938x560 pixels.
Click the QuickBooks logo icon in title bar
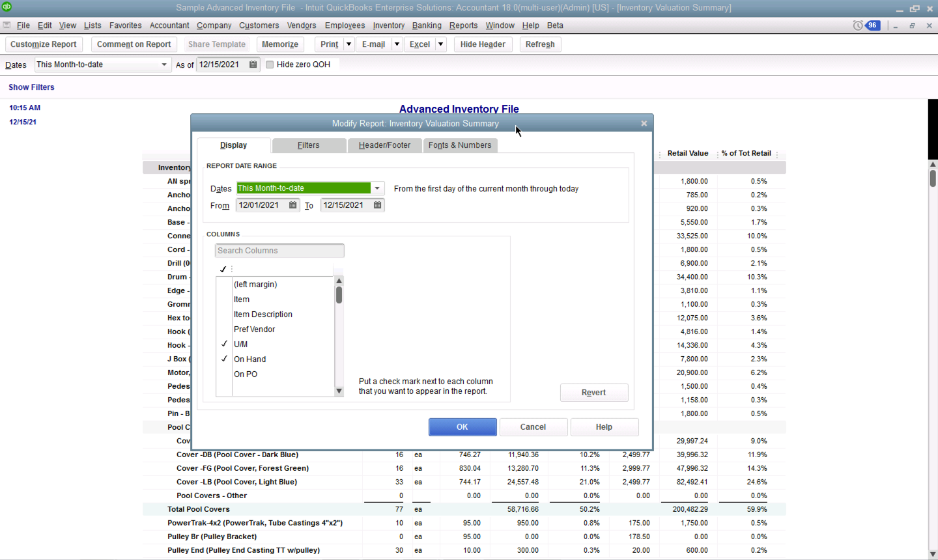pyautogui.click(x=7, y=7)
